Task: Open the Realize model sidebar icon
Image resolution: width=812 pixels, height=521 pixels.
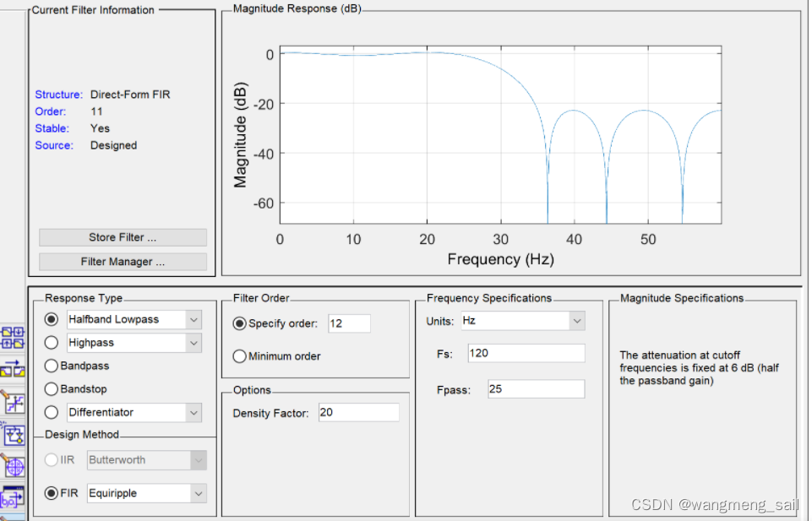Action: pyautogui.click(x=13, y=435)
